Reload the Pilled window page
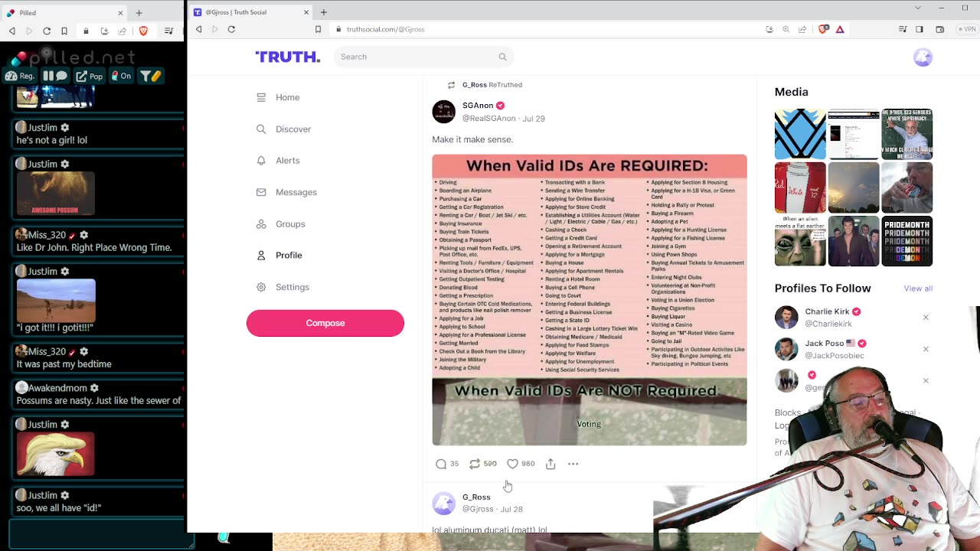Screen dimensions: 980x551 47,31
